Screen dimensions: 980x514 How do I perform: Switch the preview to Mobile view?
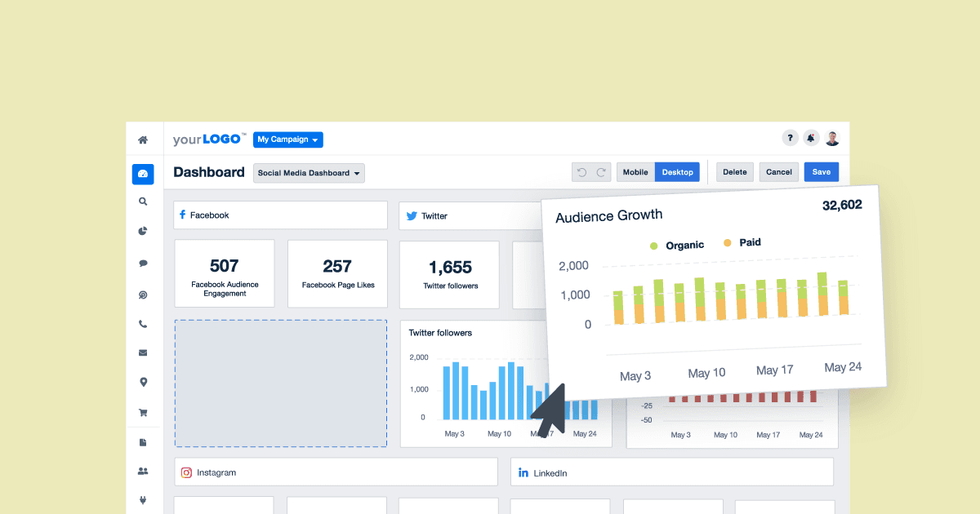tap(635, 172)
